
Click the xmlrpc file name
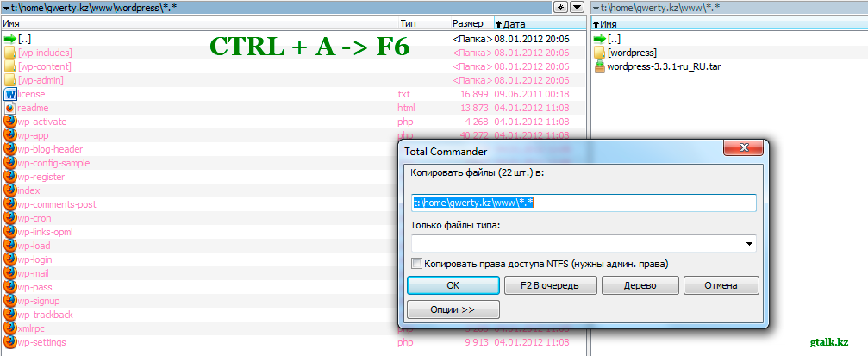(31, 328)
